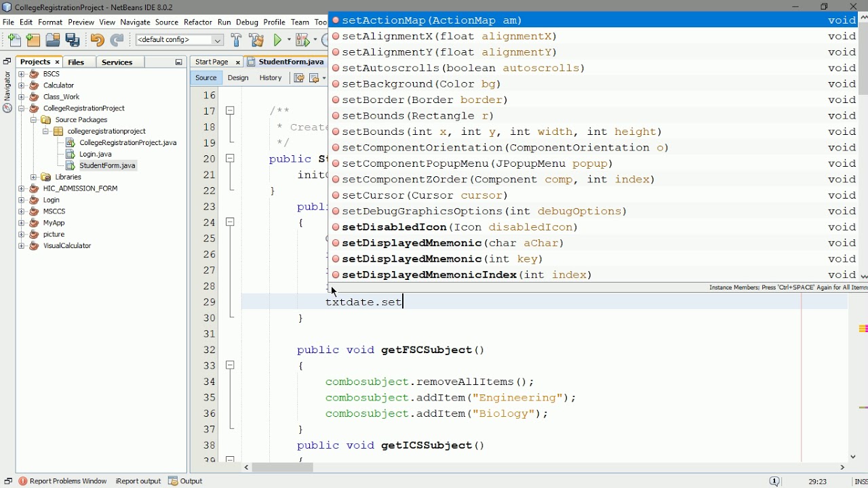Viewport: 868px width, 488px height.
Task: Click the notifications icon in status bar
Action: pos(774,481)
